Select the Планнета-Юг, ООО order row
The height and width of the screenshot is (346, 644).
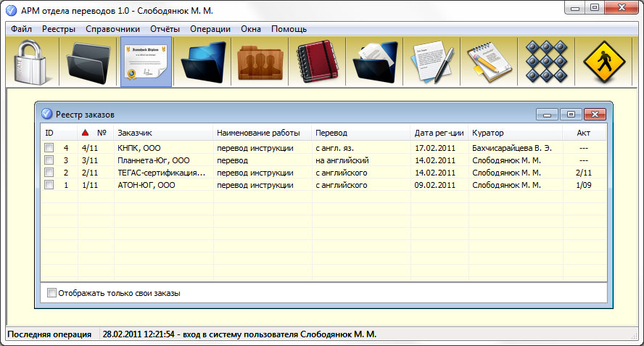click(x=153, y=160)
